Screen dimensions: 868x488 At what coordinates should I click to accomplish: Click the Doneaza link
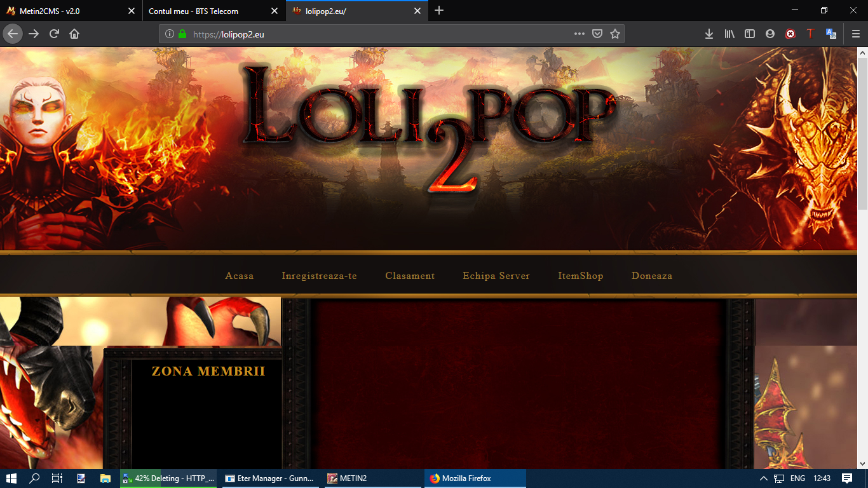(x=652, y=276)
